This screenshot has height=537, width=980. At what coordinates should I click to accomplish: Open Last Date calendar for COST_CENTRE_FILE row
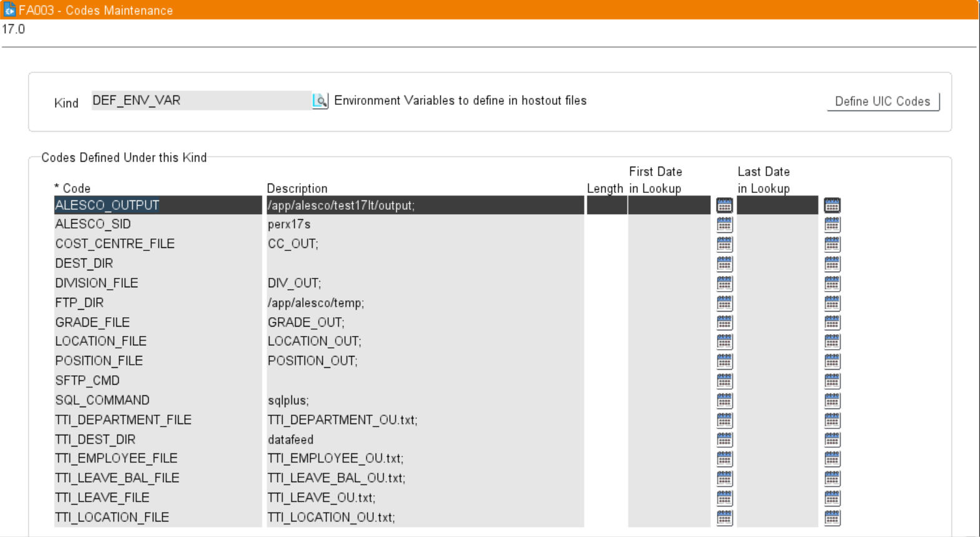[832, 244]
